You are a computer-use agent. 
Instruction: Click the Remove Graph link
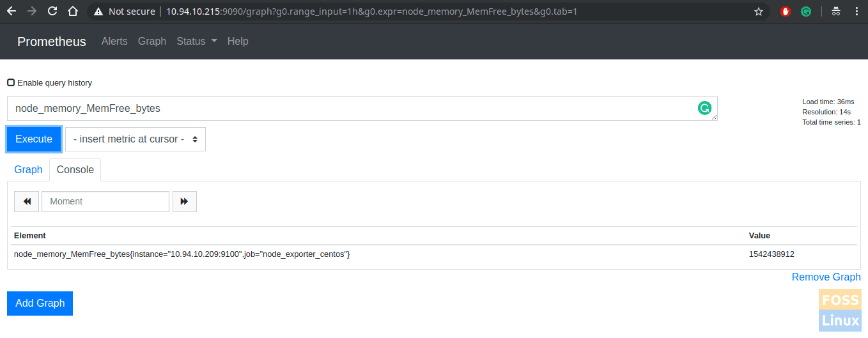[x=826, y=277]
